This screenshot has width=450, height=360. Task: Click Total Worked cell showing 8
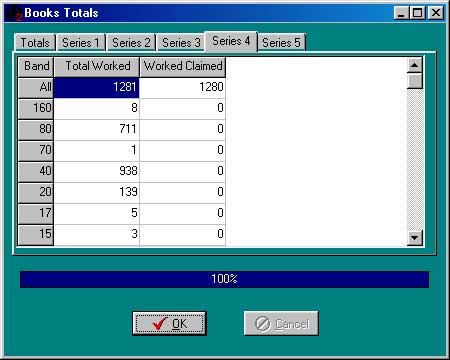coord(97,109)
